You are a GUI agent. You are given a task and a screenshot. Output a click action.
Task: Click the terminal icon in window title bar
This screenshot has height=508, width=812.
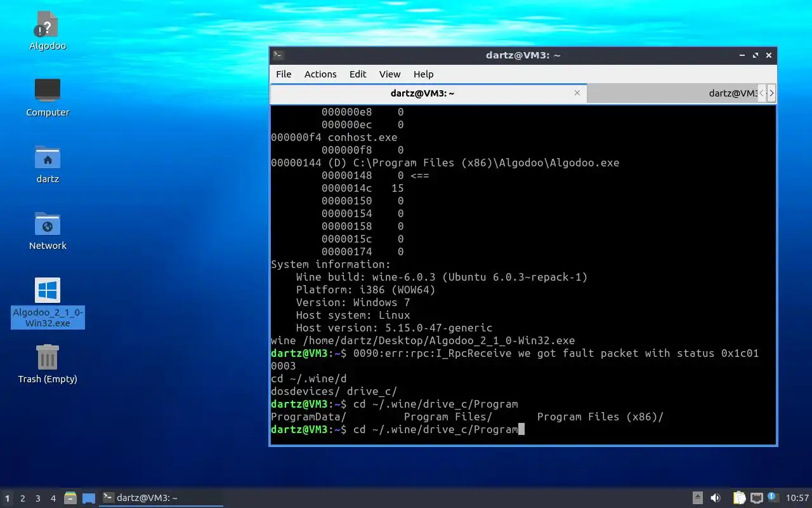278,55
